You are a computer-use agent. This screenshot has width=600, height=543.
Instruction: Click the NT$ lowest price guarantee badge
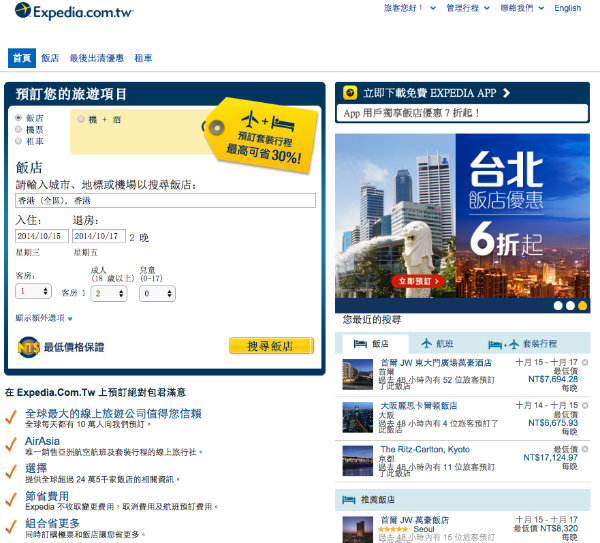(29, 347)
